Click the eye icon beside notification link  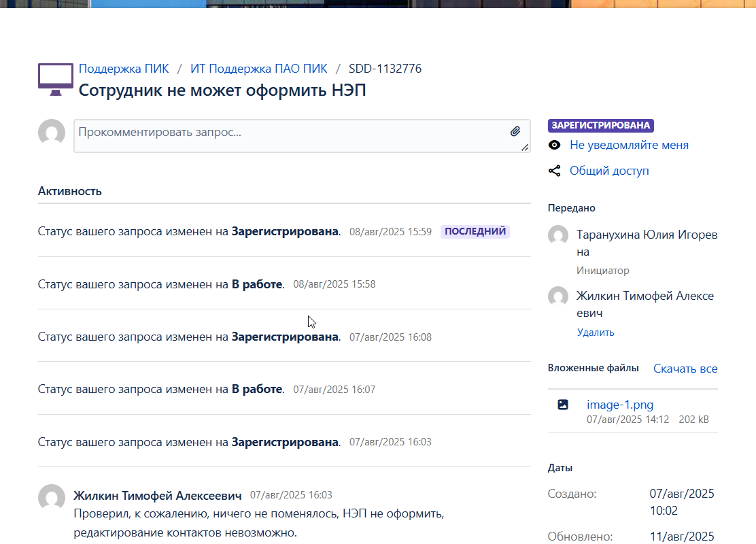[x=555, y=145]
